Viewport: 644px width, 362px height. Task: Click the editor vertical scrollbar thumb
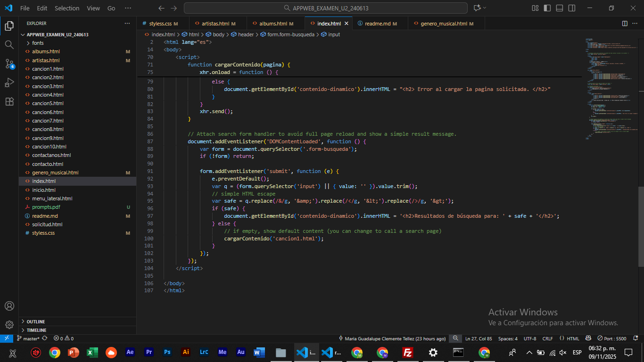640,226
